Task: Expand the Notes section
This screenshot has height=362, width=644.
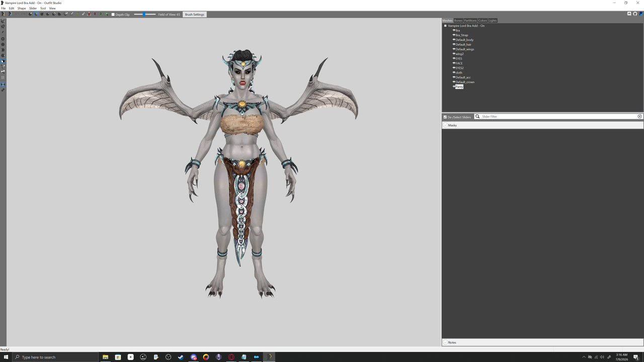Action: tap(445, 342)
